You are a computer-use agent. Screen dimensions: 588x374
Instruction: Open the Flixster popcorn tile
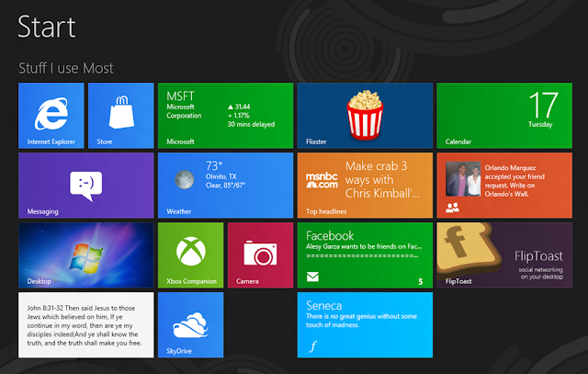365,116
